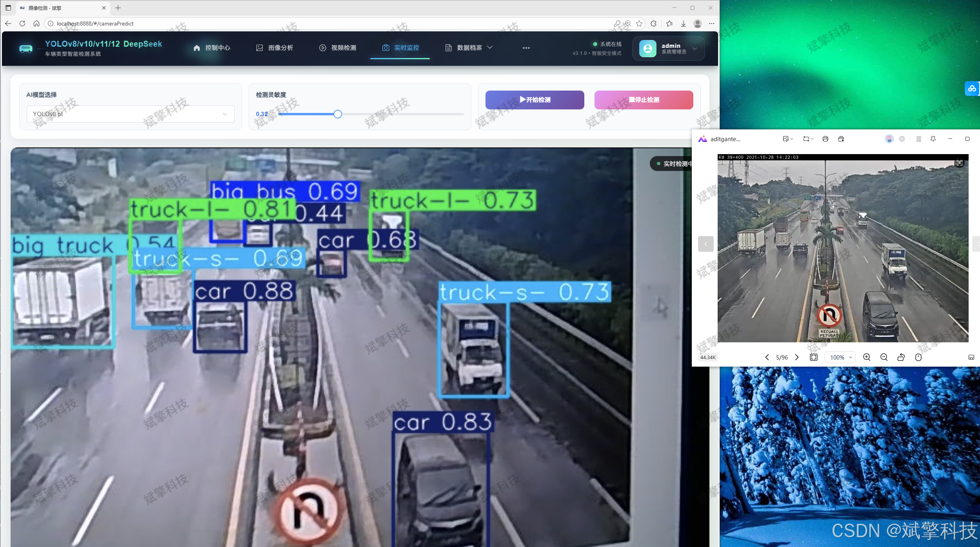Click the detection sensitivity slider handle
This screenshot has width=980, height=547.
(x=338, y=114)
